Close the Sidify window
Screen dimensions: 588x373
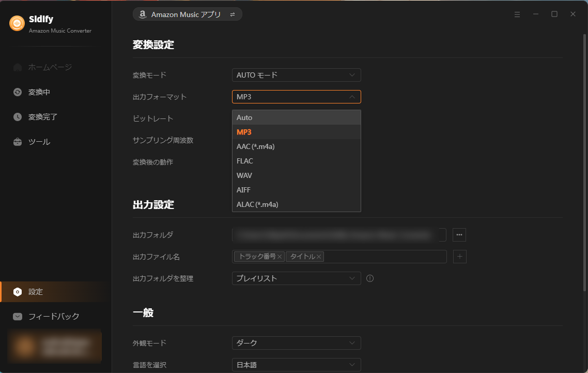click(573, 14)
